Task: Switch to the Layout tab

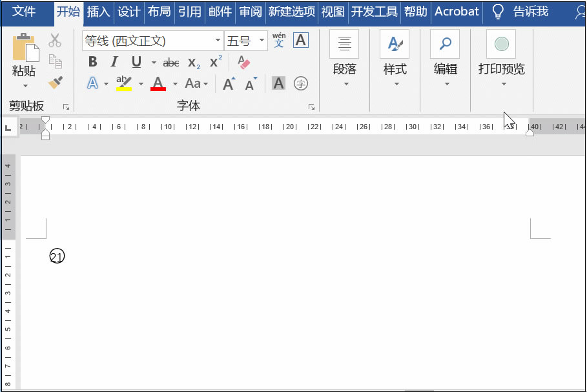Action: [x=159, y=12]
